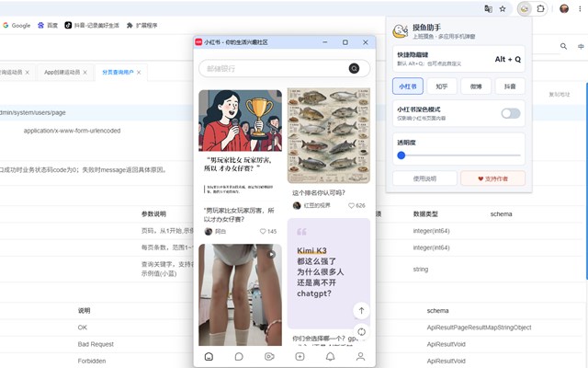The width and height of the screenshot is (588, 368).
Task: Open the video icon in bottom bar
Action: [269, 356]
